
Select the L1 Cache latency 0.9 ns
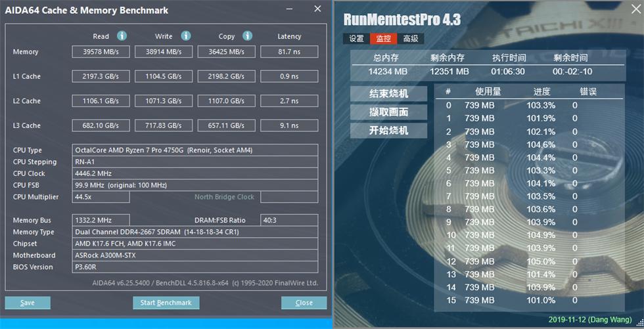pos(289,76)
